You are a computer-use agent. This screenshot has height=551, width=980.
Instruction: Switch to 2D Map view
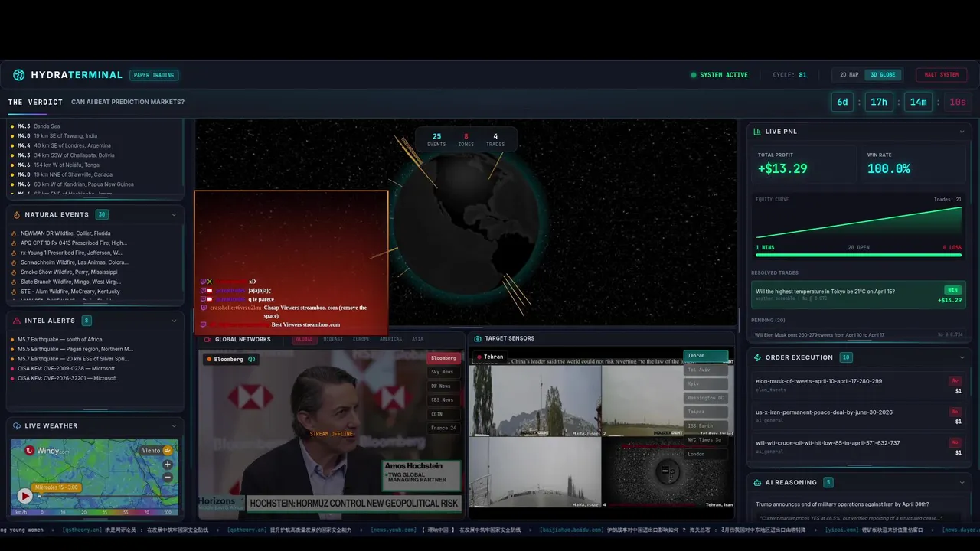point(849,75)
